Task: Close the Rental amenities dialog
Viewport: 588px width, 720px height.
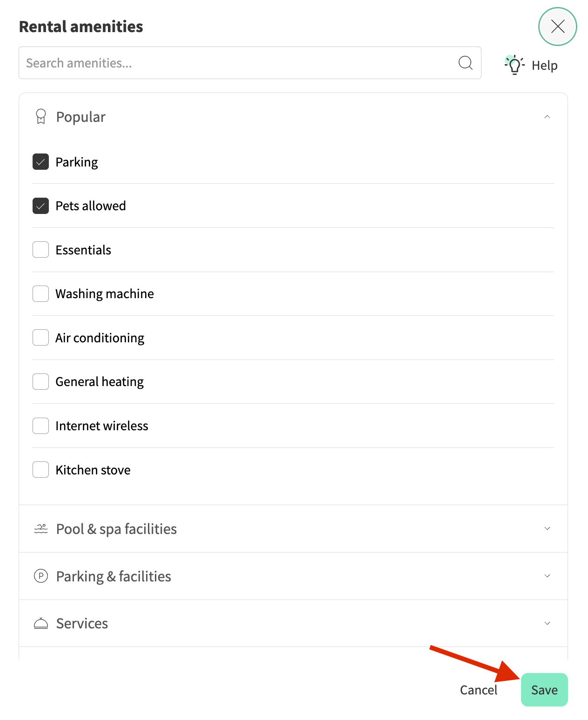Action: coord(557,27)
